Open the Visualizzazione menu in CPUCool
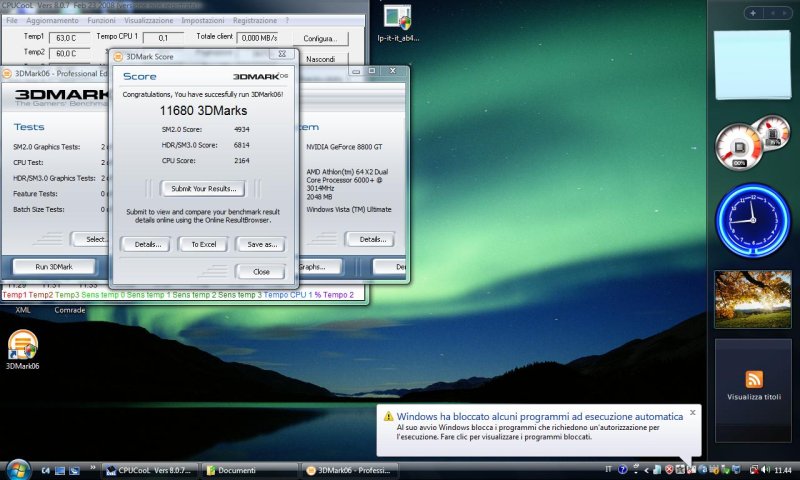800x480 pixels. click(x=148, y=20)
